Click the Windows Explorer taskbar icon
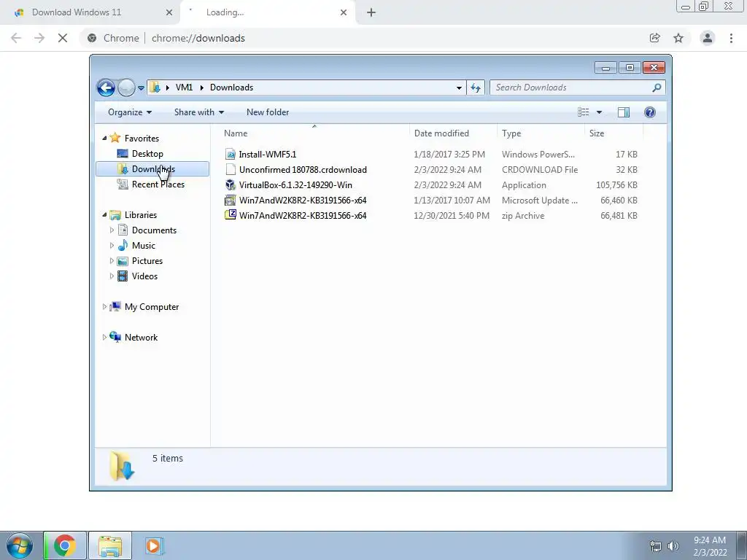Viewport: 747px width, 560px height. (x=110, y=545)
